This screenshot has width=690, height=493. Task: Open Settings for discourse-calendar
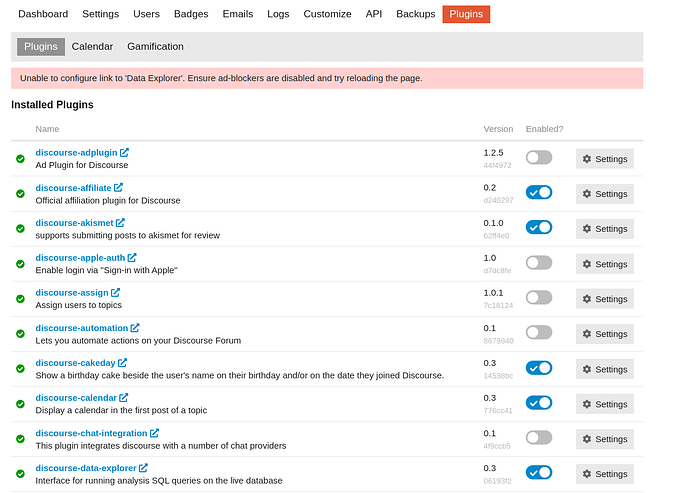pos(605,404)
